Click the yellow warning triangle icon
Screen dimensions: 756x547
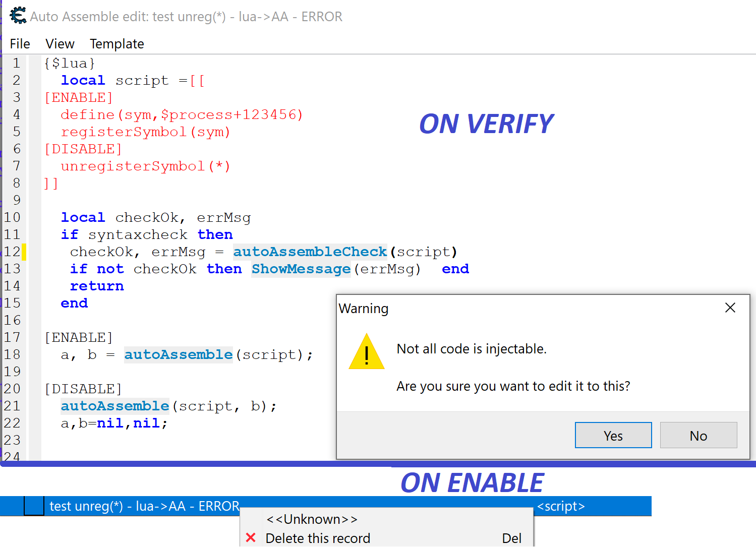[367, 352]
